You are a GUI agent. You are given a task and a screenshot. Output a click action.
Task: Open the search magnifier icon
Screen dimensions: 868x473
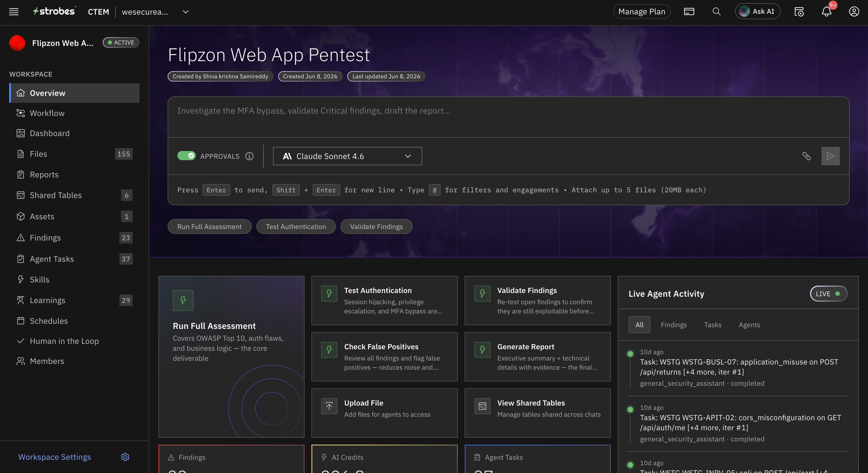716,12
